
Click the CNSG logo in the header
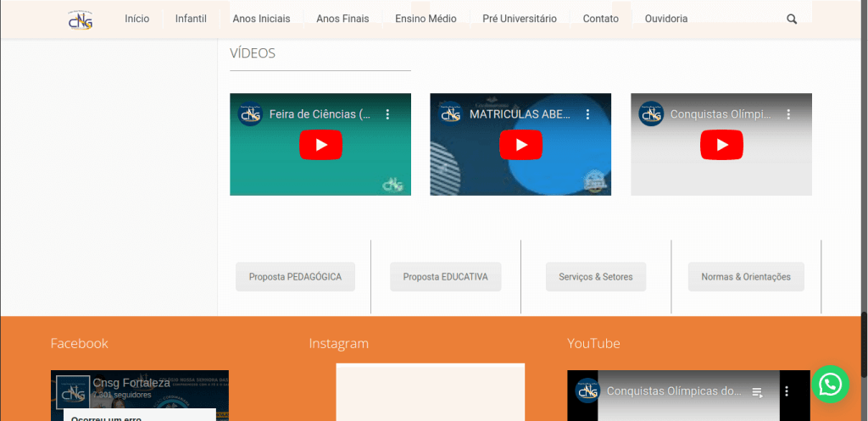[x=81, y=19]
